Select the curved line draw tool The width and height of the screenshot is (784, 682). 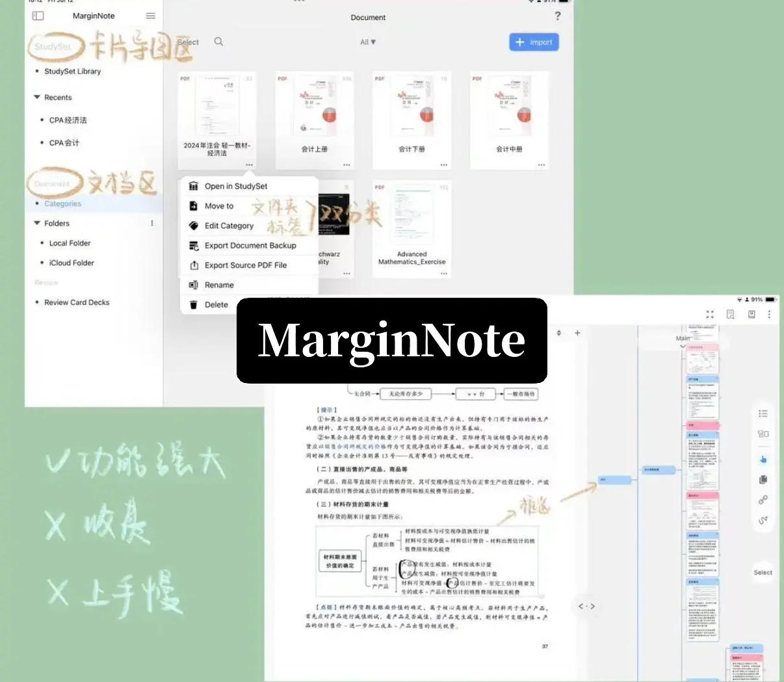click(763, 520)
